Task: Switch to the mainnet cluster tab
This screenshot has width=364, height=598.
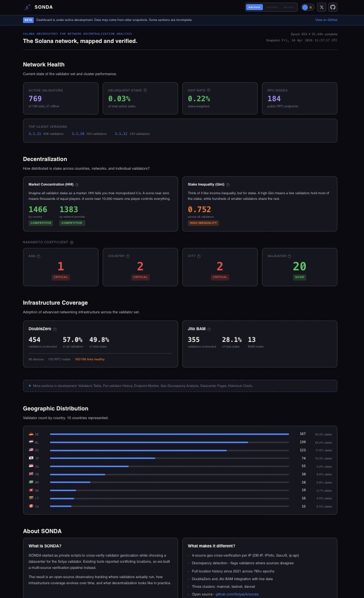Action: point(254,7)
